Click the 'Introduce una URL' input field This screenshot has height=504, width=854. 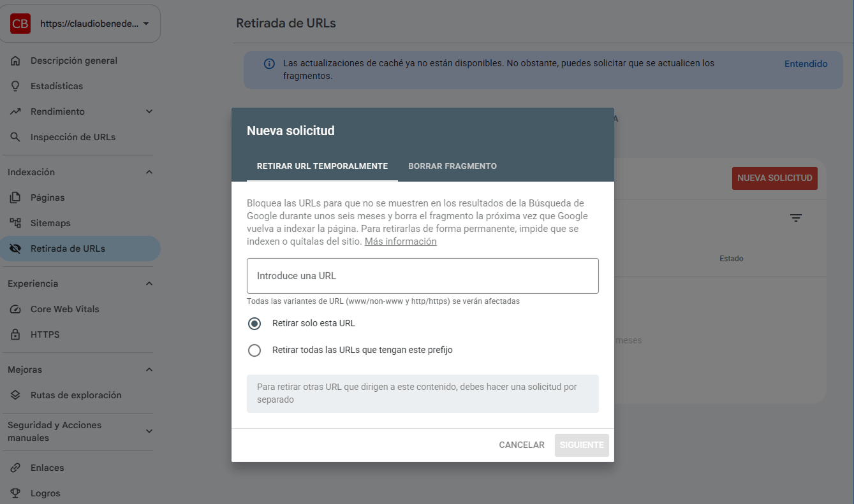(x=423, y=276)
